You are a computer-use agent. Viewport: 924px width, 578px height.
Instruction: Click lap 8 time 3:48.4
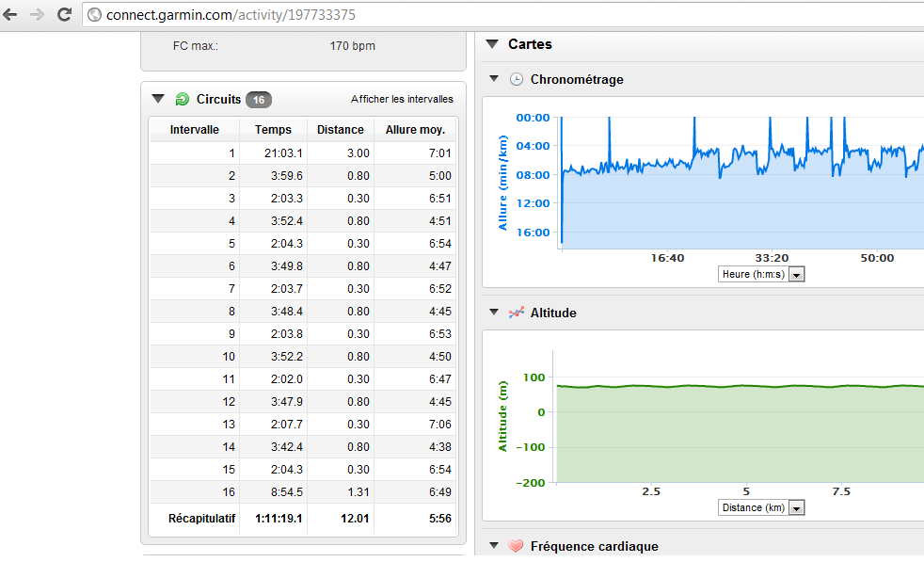tap(287, 312)
